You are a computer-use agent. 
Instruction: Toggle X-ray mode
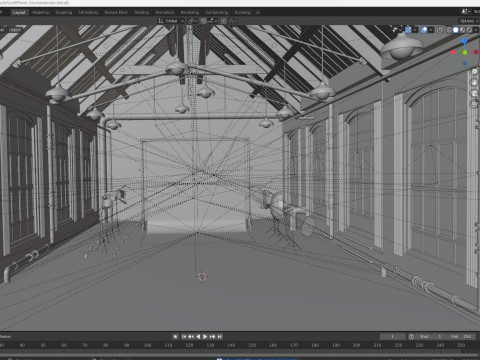point(440,30)
